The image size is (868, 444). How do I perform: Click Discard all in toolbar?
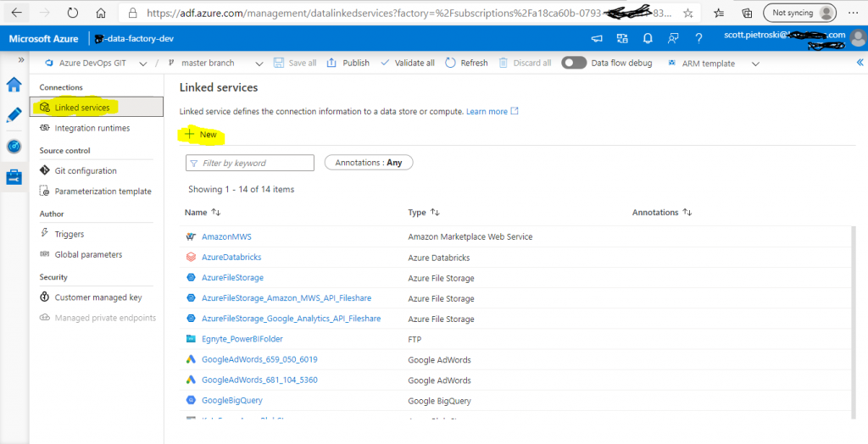click(x=525, y=63)
